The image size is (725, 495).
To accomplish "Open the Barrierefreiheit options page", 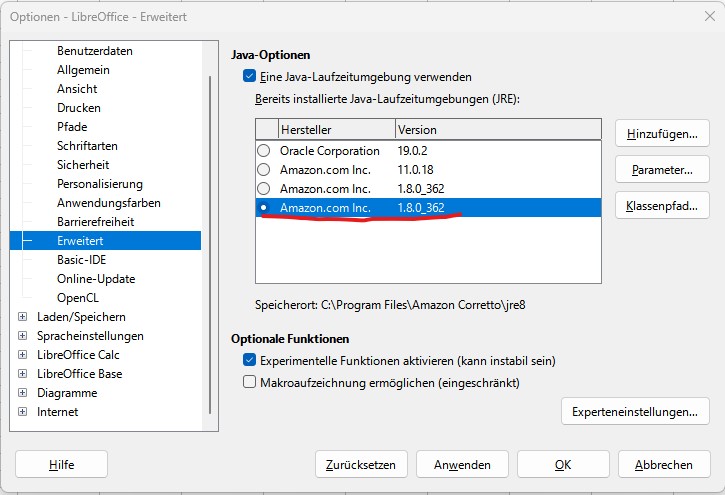I will (x=96, y=221).
